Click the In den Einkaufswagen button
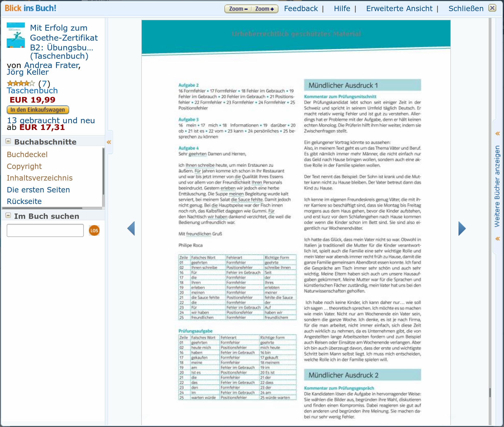Image resolution: width=504 pixels, height=427 pixels. pyautogui.click(x=38, y=110)
